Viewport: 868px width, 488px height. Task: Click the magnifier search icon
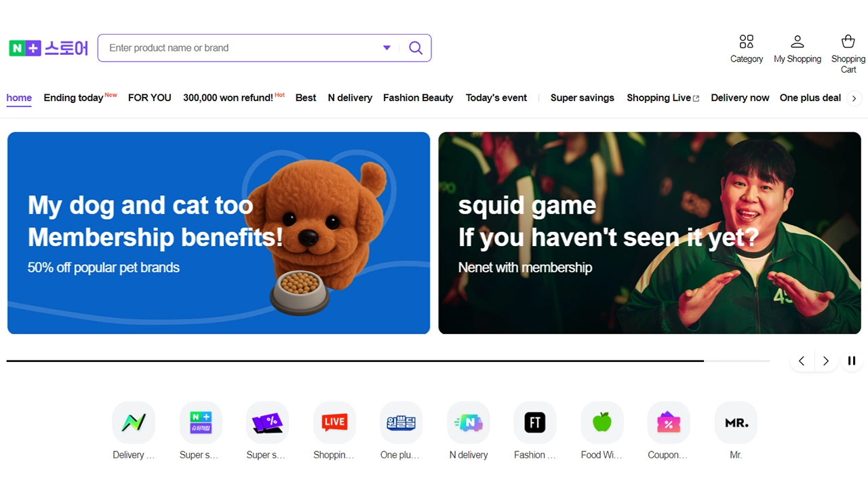coord(416,48)
